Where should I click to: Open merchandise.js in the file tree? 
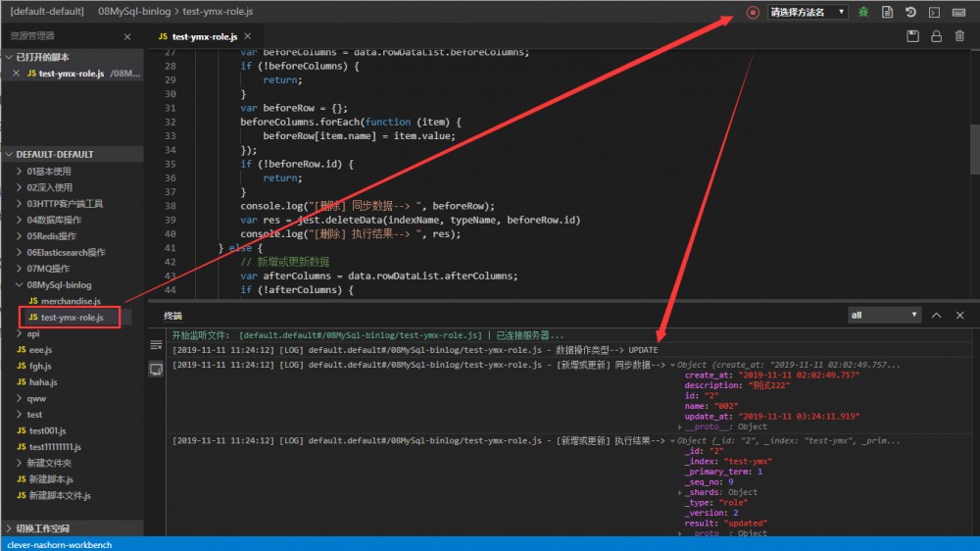point(72,300)
